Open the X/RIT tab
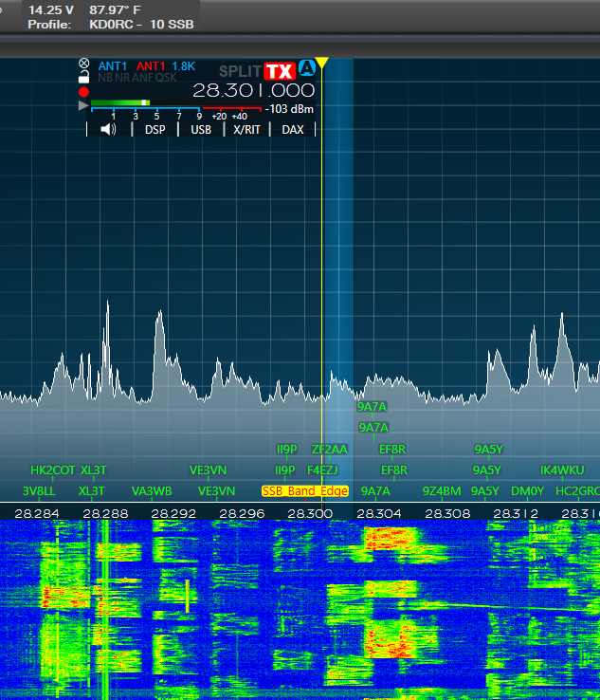The width and height of the screenshot is (600, 700). click(x=246, y=129)
